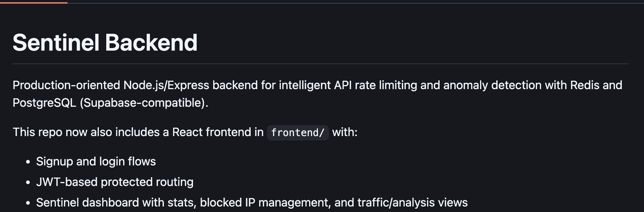This screenshot has width=644, height=212.
Task: Click the Sentinel Backend heading
Action: (105, 43)
